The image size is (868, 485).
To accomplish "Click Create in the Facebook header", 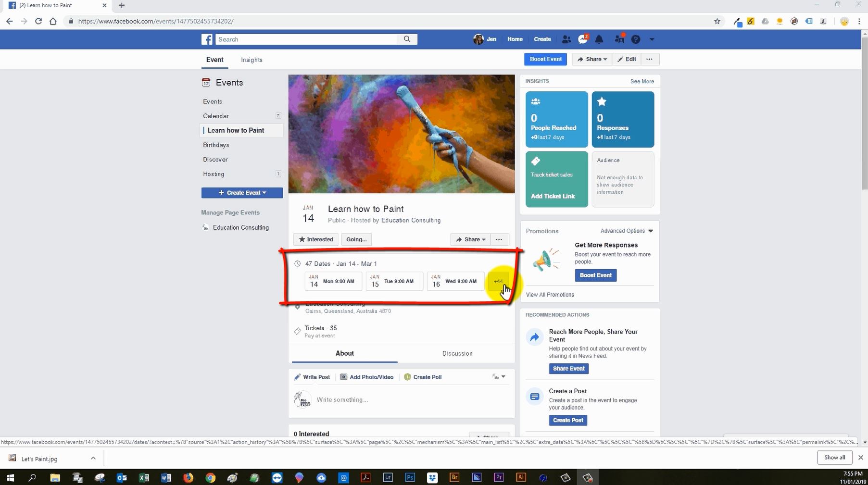I will 542,39.
